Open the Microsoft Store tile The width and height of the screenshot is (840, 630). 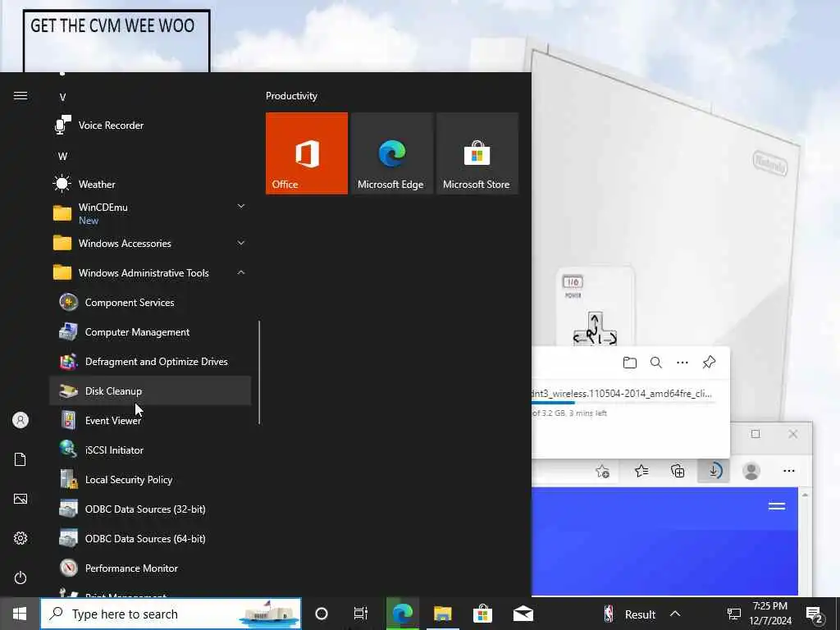(x=477, y=153)
